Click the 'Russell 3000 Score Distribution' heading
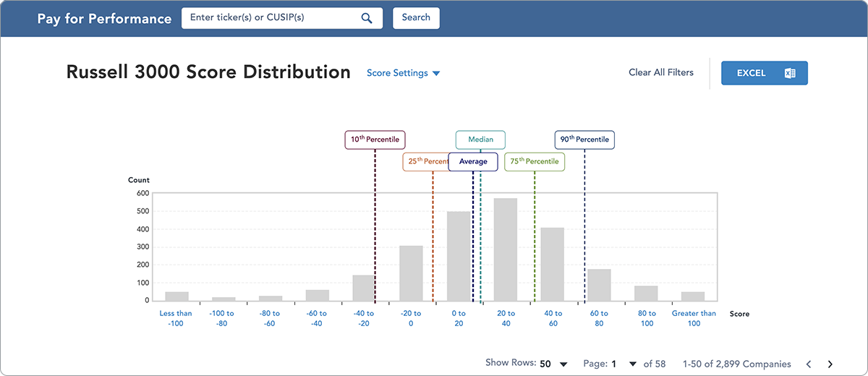This screenshot has height=376, width=868. click(208, 72)
